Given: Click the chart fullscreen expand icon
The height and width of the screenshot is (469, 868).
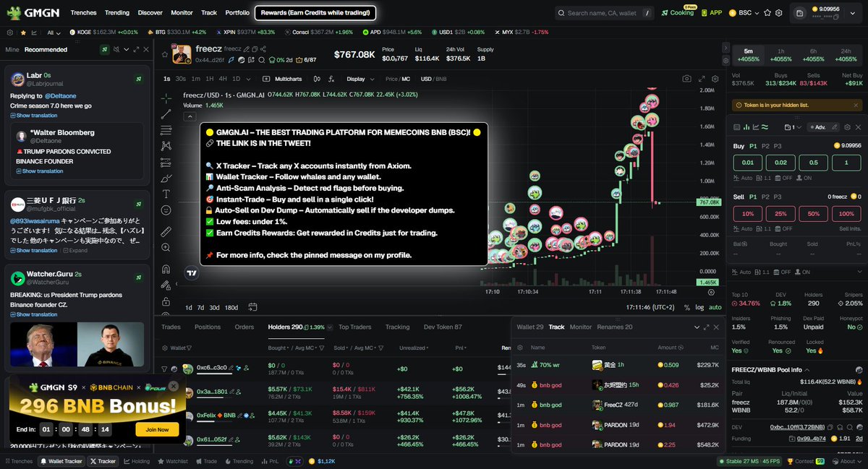Looking at the screenshot, I should (700, 79).
